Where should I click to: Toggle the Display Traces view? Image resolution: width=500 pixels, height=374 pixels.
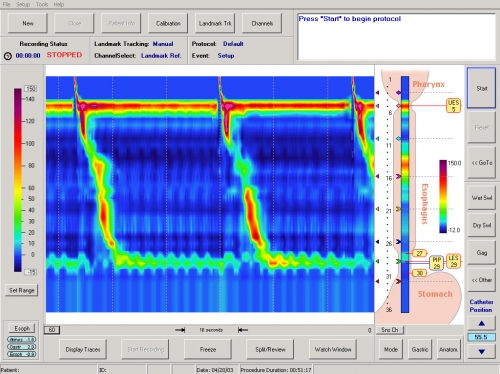pyautogui.click(x=83, y=349)
